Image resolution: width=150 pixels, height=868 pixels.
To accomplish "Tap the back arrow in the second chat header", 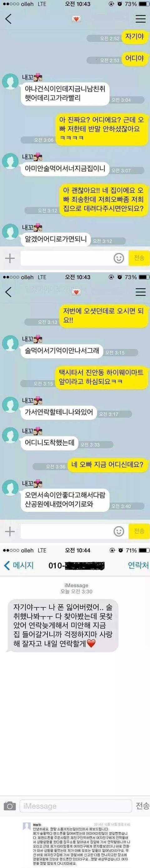I will point(8,292).
